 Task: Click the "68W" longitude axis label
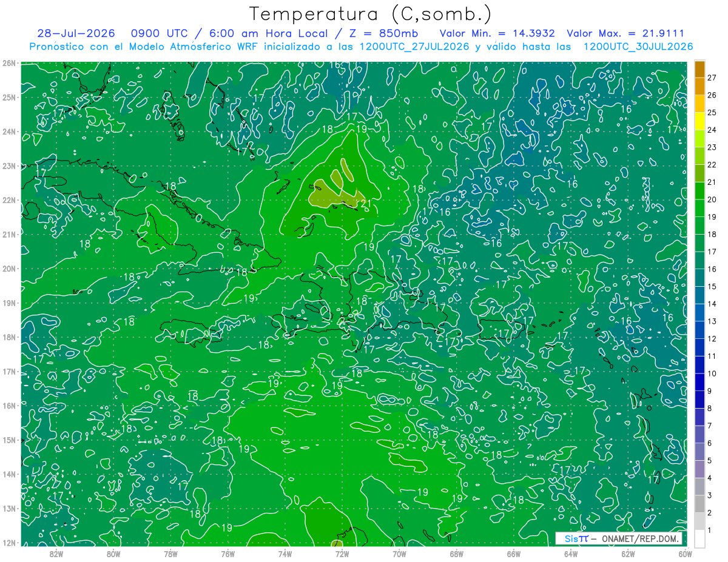click(456, 554)
